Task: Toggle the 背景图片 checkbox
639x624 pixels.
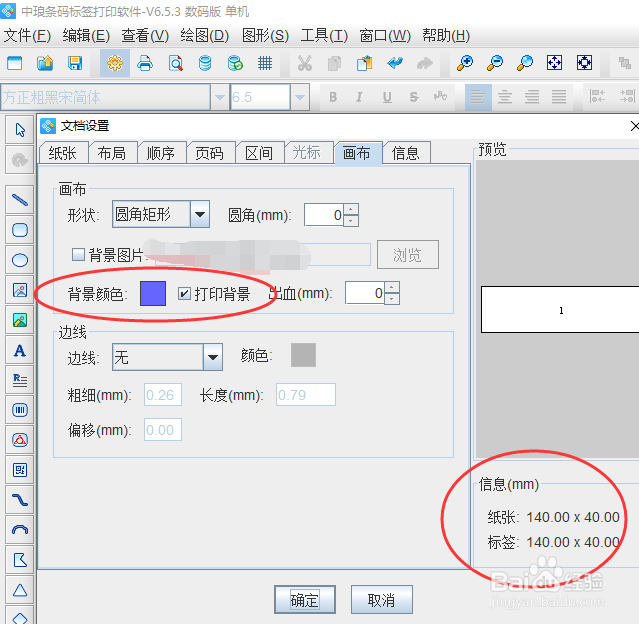Action: tap(78, 255)
